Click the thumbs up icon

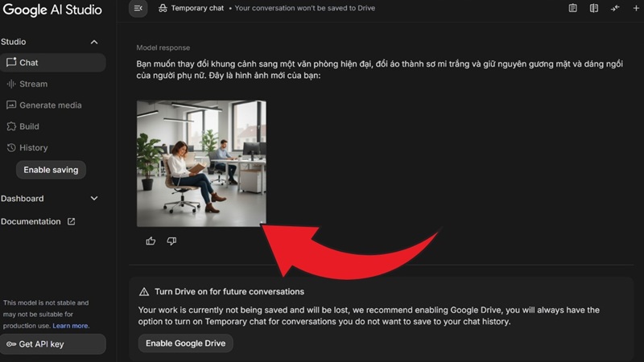point(151,241)
